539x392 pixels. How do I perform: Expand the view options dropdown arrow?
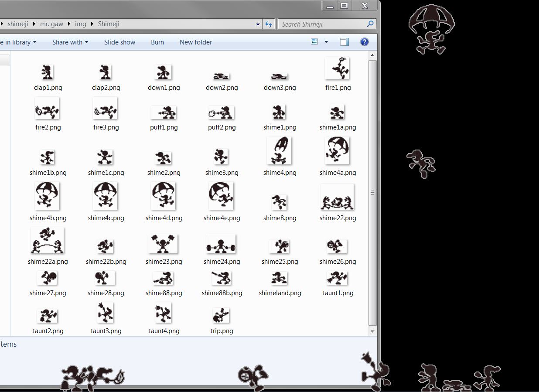[x=326, y=42]
